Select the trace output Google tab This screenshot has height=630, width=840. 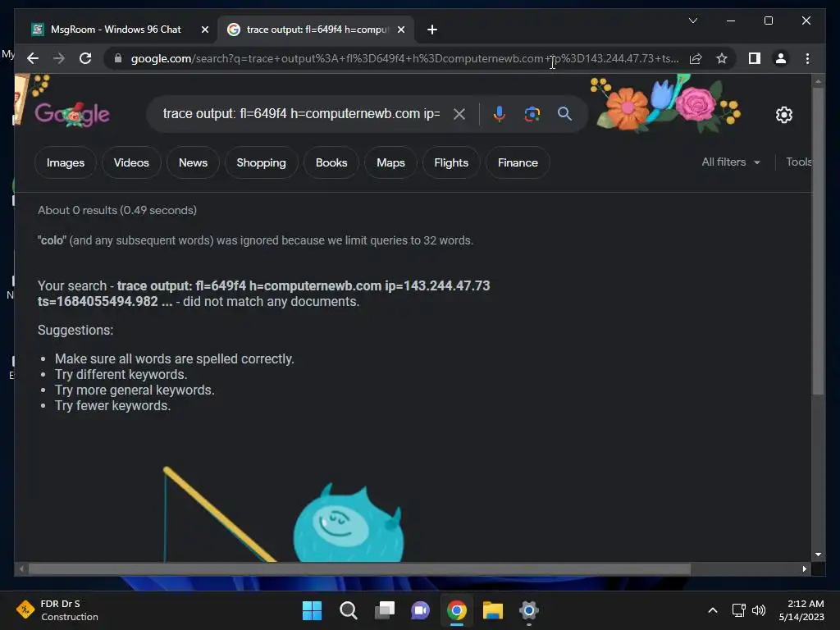pyautogui.click(x=316, y=30)
